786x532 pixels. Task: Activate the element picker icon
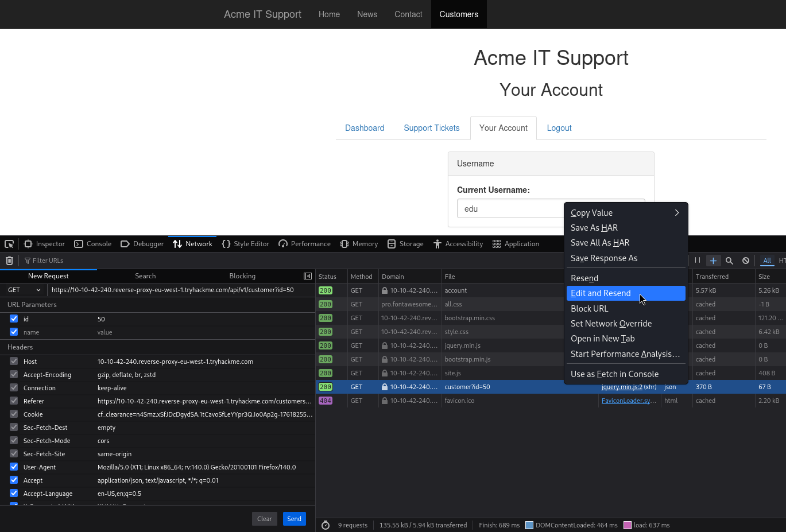(9, 244)
